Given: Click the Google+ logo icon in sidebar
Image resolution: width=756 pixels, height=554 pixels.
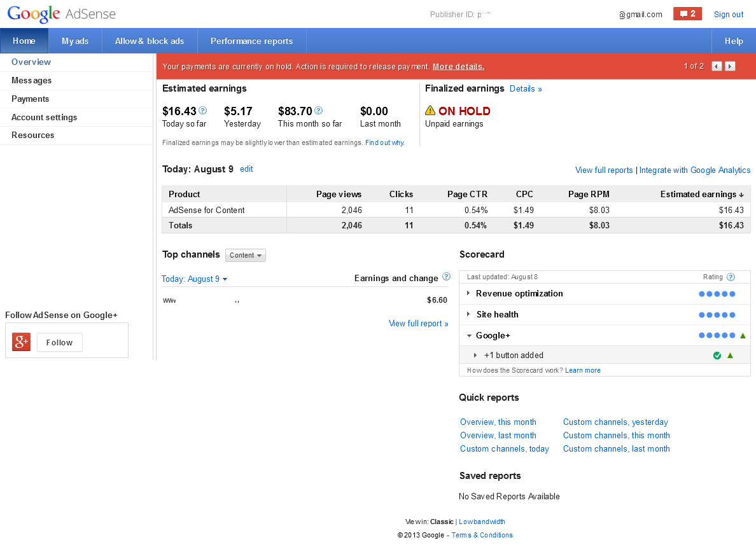Looking at the screenshot, I should (22, 342).
